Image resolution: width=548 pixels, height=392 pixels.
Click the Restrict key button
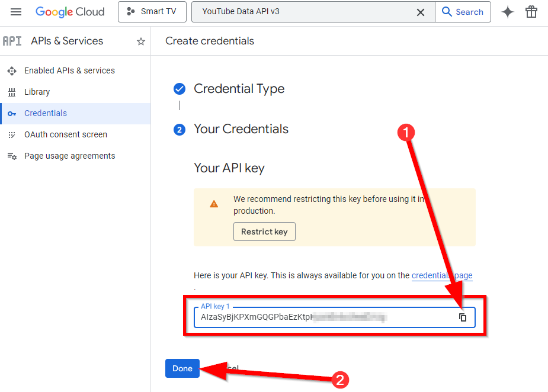(x=264, y=232)
